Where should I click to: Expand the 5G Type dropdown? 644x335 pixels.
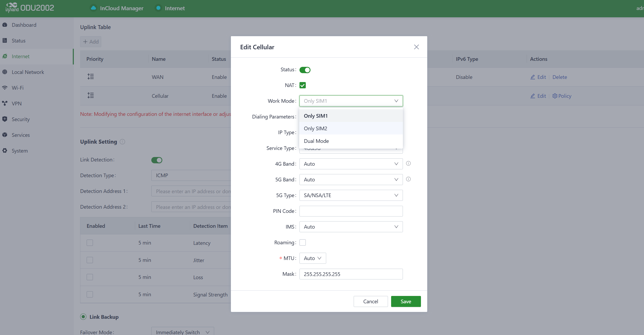[351, 195]
